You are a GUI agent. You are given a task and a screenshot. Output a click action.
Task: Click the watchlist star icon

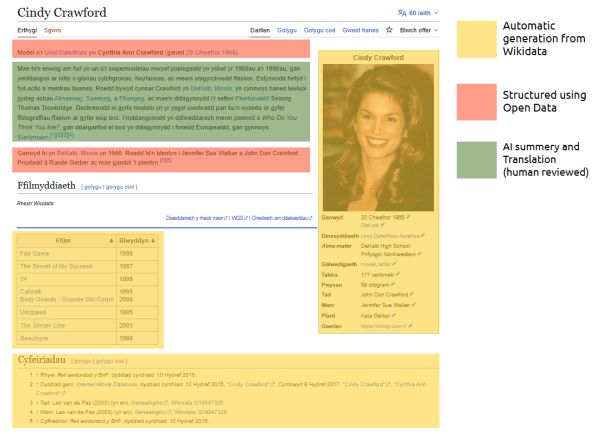click(390, 31)
